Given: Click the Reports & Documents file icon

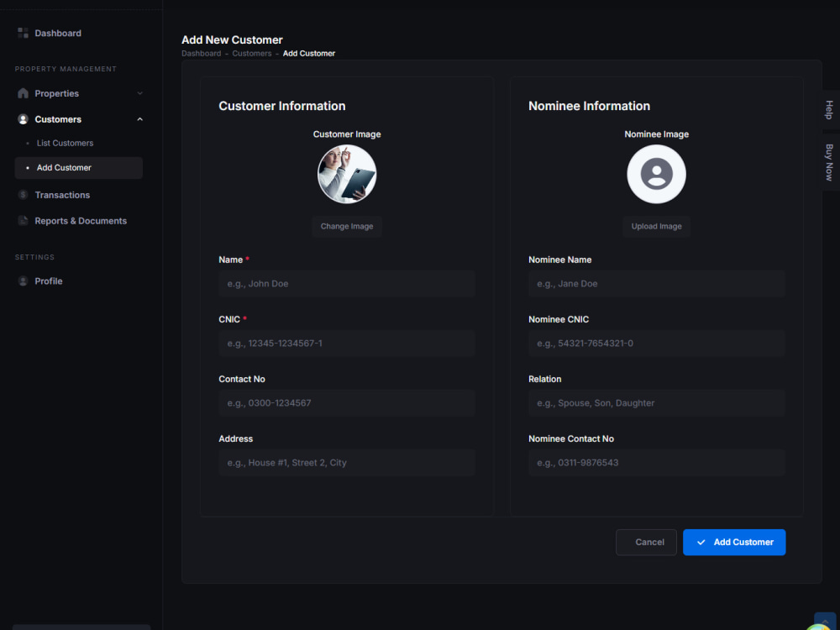Looking at the screenshot, I should (23, 221).
